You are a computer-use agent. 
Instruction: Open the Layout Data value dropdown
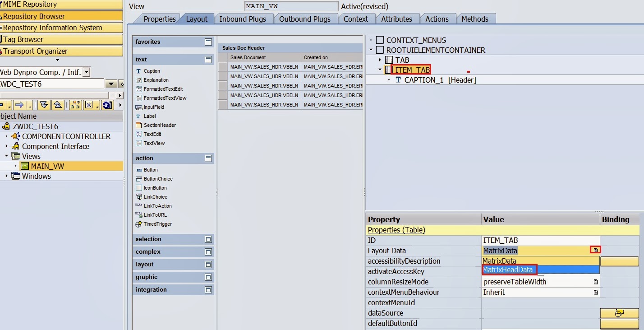click(596, 250)
